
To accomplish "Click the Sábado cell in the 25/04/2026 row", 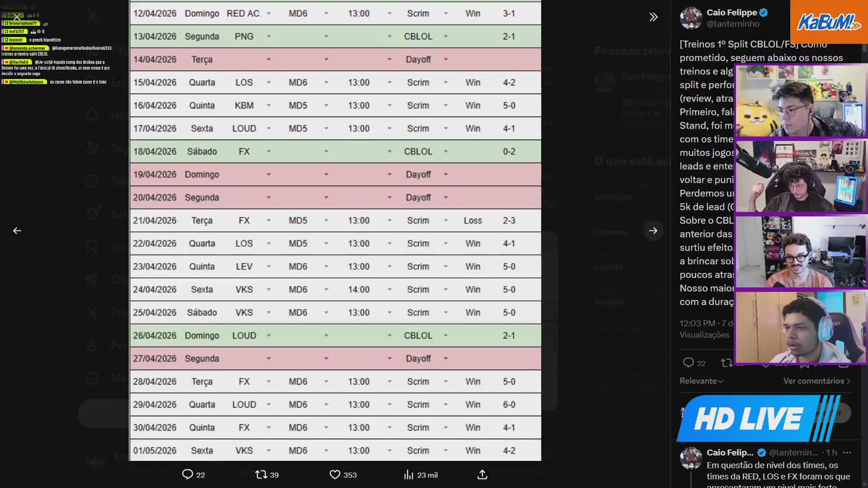I will (202, 313).
